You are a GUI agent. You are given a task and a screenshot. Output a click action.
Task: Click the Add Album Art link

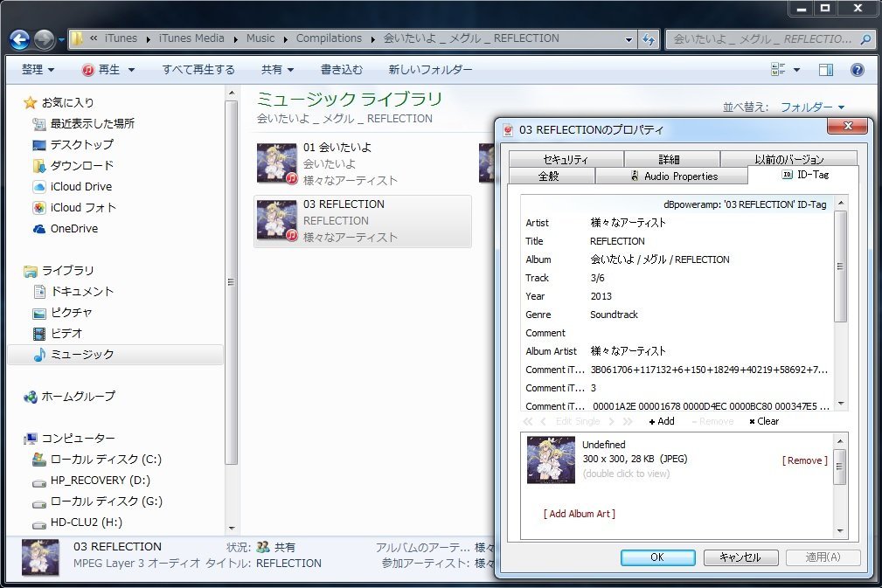(x=579, y=514)
